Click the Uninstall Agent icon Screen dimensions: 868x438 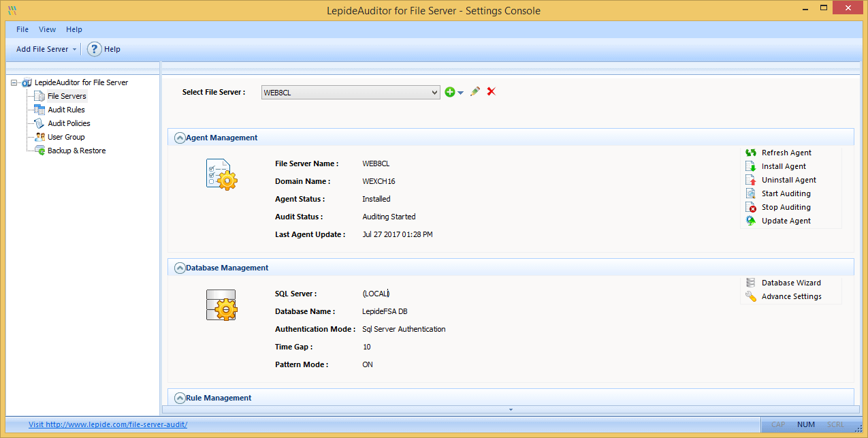[x=751, y=180]
